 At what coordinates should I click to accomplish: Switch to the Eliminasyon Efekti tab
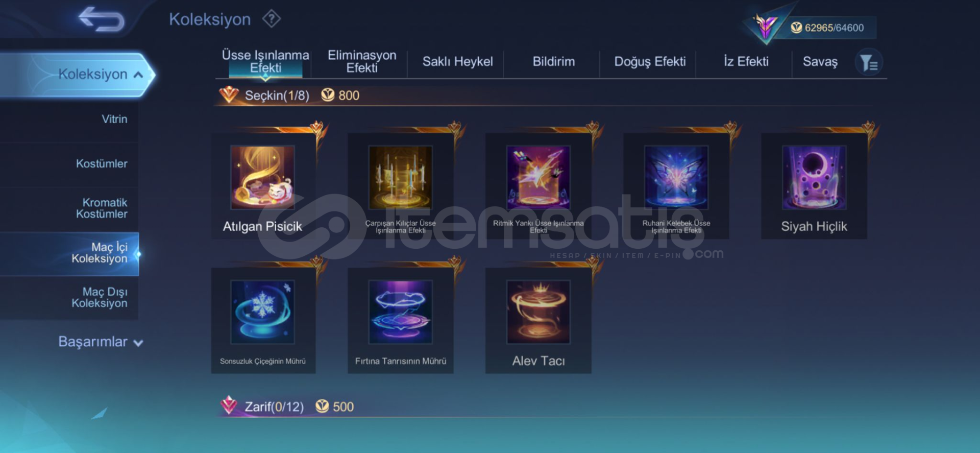tap(362, 62)
